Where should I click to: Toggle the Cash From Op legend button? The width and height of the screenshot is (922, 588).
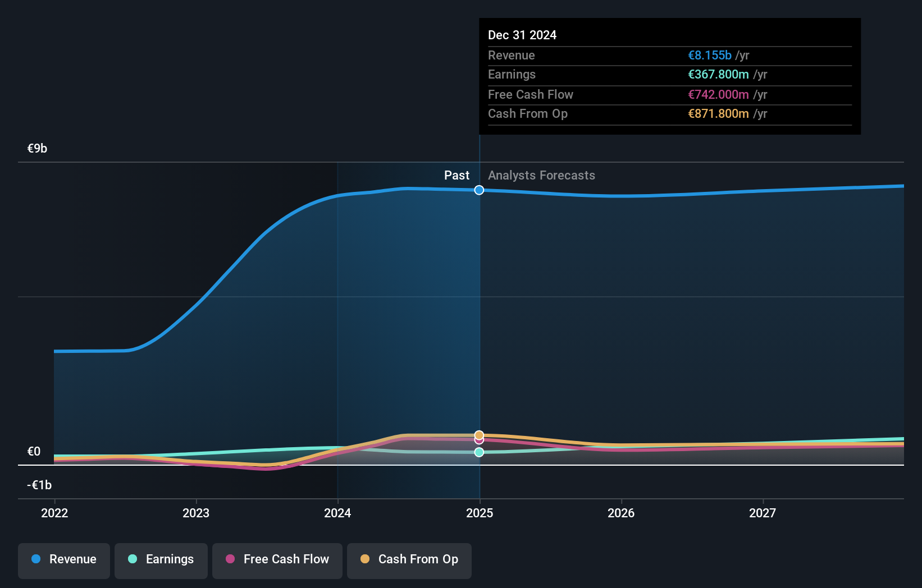pyautogui.click(x=409, y=561)
